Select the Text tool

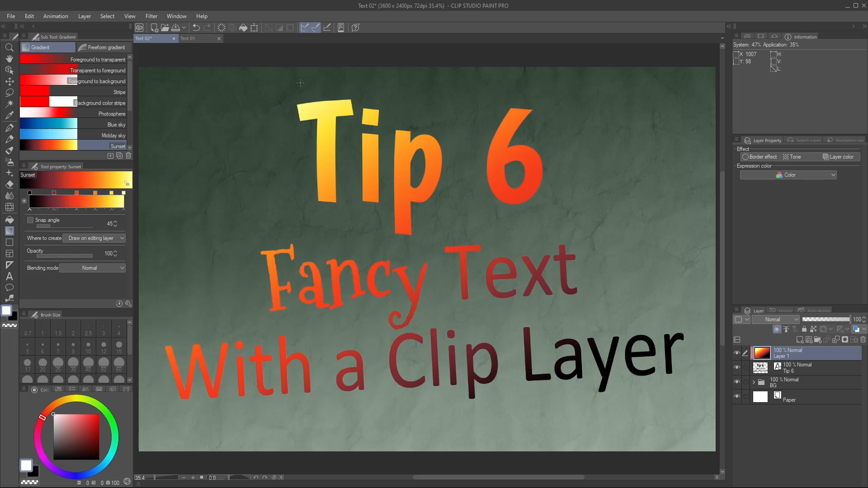pyautogui.click(x=9, y=277)
